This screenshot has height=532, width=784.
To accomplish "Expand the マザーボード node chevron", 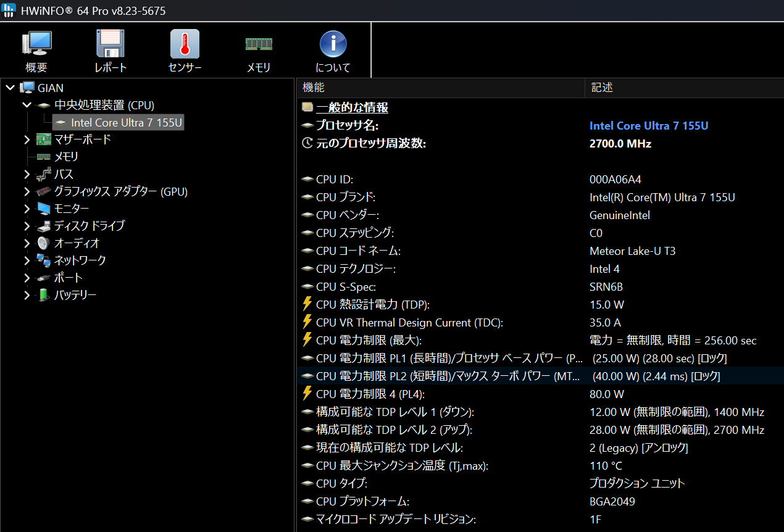I will pos(27,139).
